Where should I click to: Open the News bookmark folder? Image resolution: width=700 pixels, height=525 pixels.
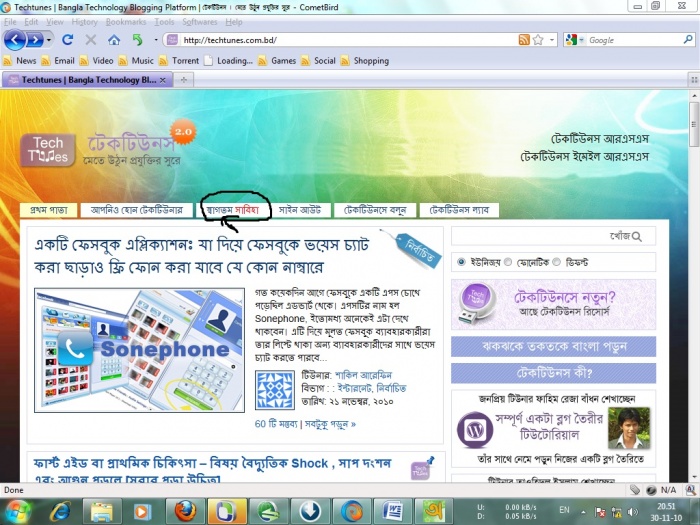(x=20, y=61)
